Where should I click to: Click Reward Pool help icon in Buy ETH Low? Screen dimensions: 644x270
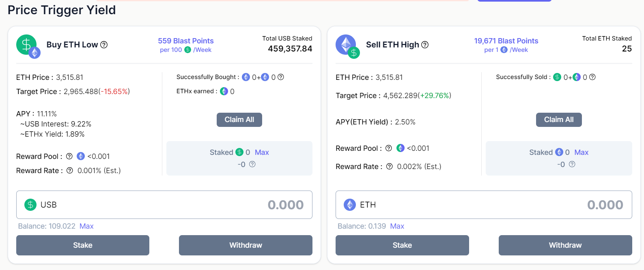click(69, 156)
